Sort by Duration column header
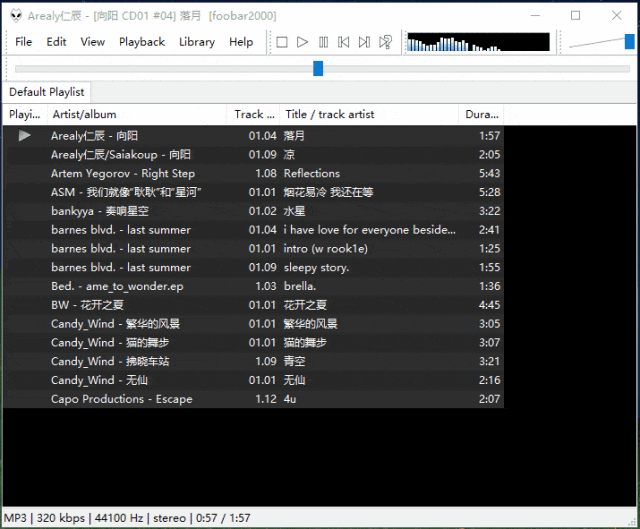 pos(482,114)
